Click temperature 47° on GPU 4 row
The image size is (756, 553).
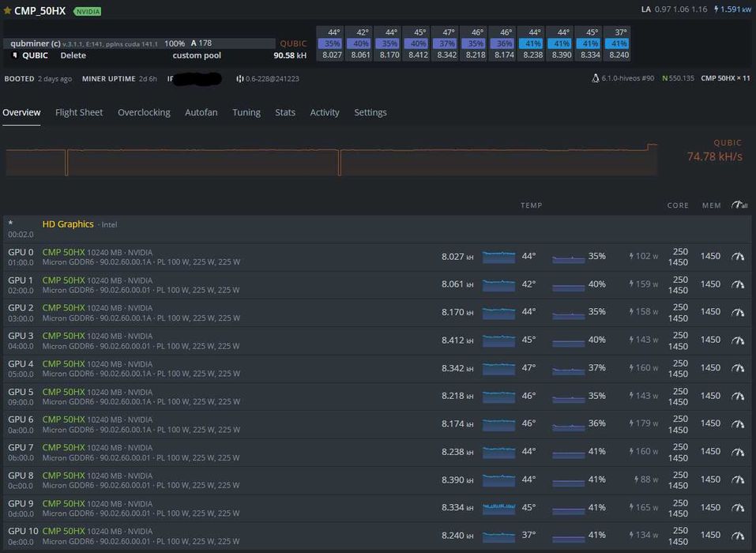[x=528, y=368]
